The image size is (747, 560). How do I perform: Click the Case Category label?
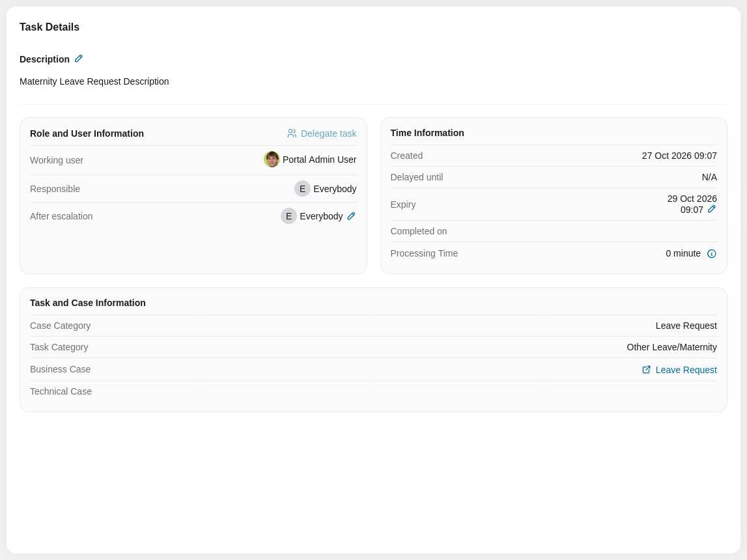pyautogui.click(x=60, y=326)
